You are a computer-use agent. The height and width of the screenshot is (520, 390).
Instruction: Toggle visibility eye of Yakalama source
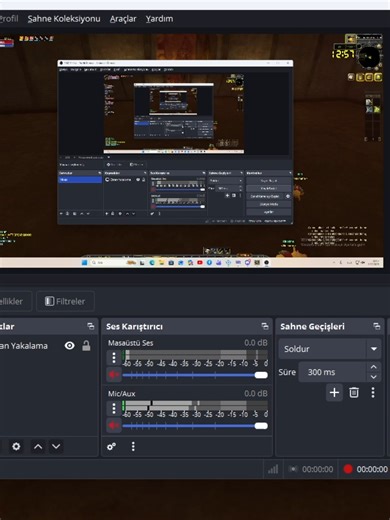click(x=70, y=346)
